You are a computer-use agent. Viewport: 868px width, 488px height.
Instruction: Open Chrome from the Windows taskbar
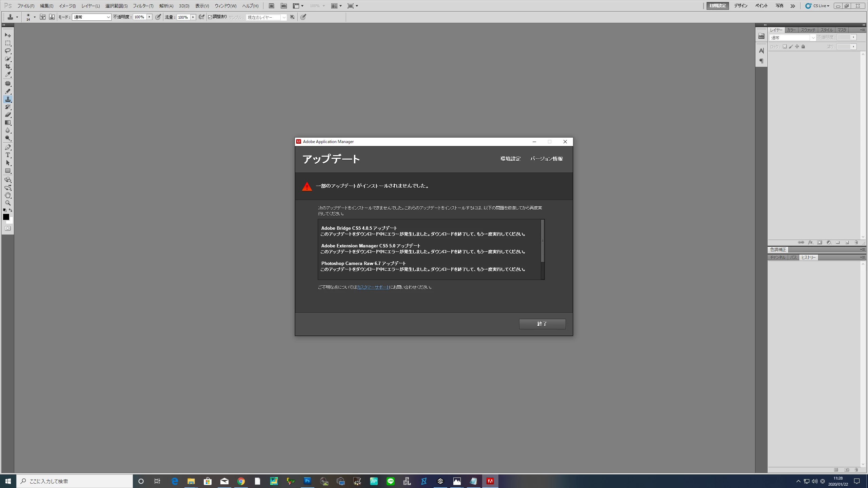tap(241, 481)
